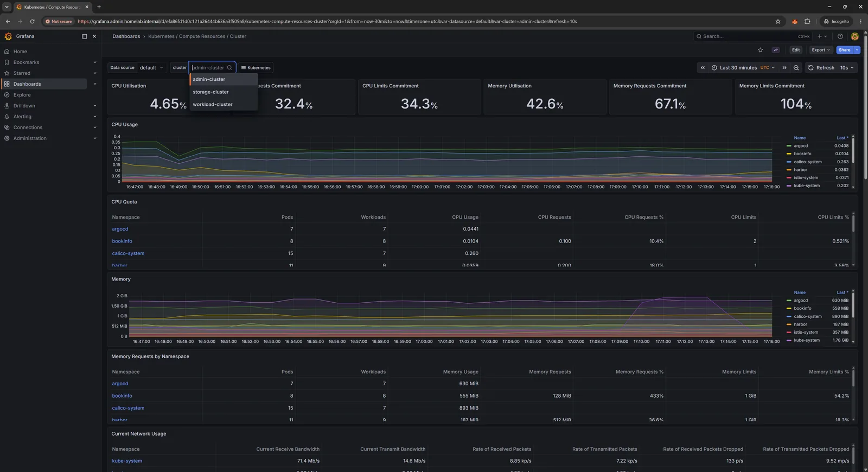Sort CPU Quota table by Pods column
868x472 pixels.
[287, 217]
